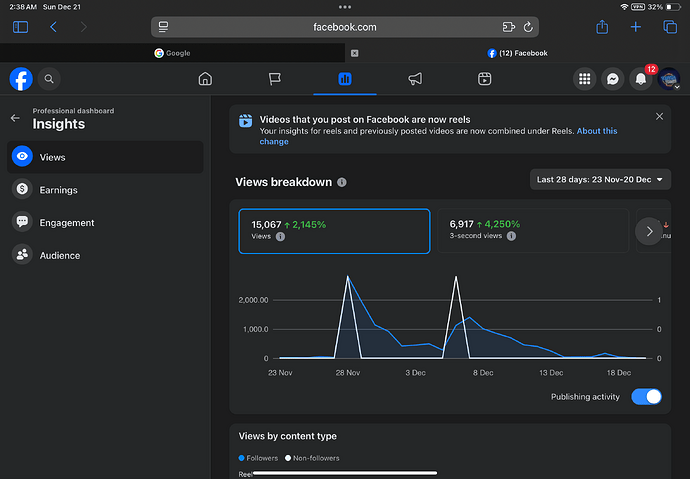The image size is (690, 479).
Task: Open the Facebook apps grid menu
Action: click(585, 79)
